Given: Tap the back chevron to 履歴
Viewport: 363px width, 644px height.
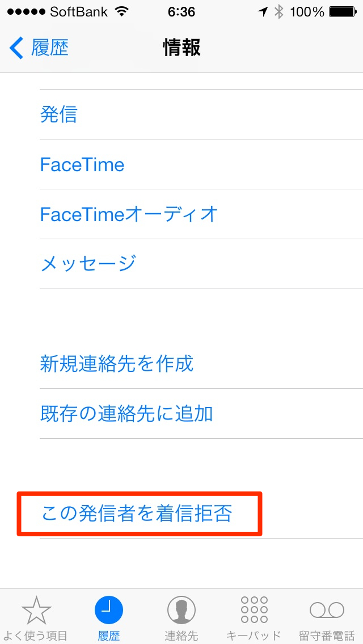Looking at the screenshot, I should [16, 48].
